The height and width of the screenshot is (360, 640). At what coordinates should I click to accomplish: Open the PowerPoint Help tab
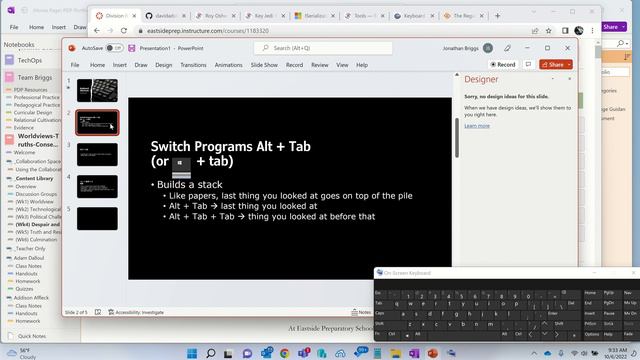click(x=362, y=65)
